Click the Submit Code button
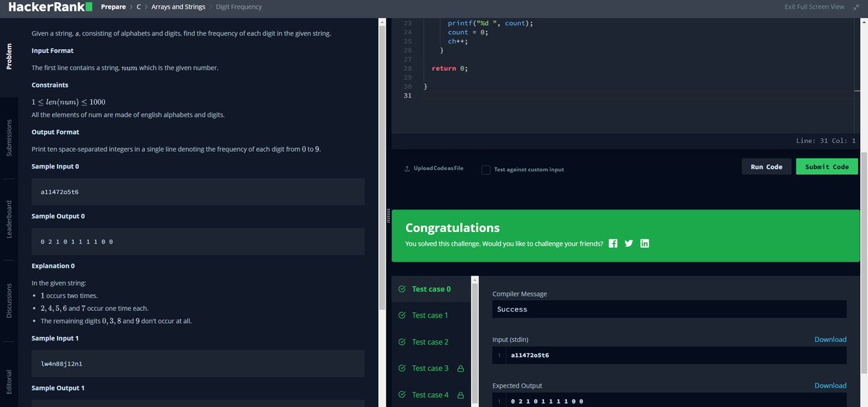This screenshot has height=407, width=868. pos(827,167)
